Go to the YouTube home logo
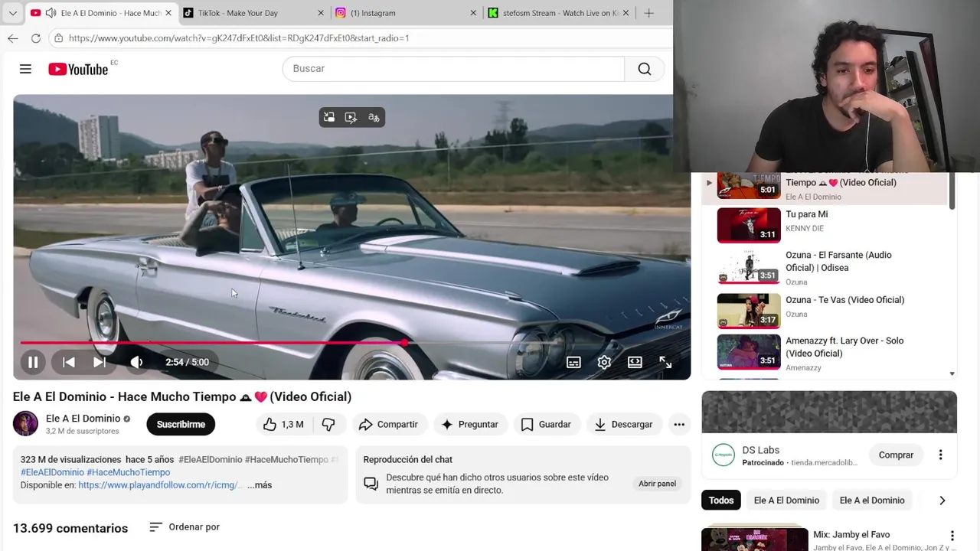Screen dimensions: 980x551 tap(78, 70)
